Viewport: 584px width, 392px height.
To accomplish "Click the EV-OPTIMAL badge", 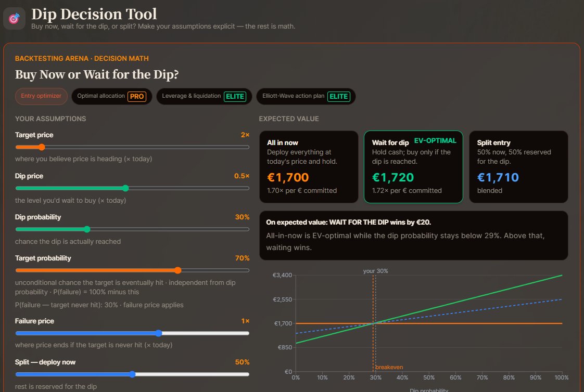I will [435, 140].
